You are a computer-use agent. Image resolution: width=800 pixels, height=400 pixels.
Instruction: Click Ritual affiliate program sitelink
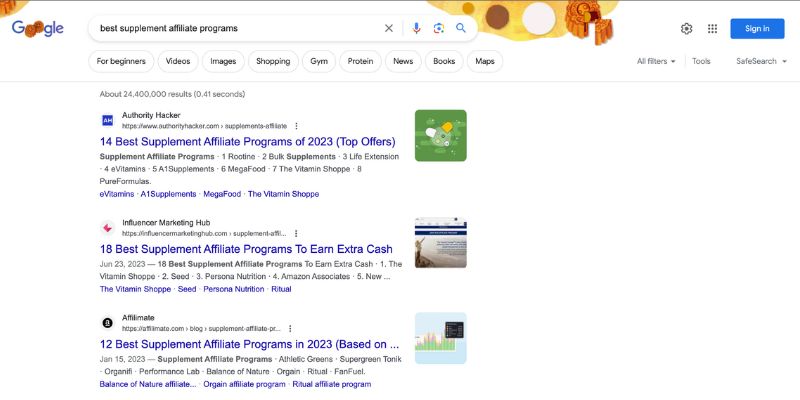tap(332, 384)
